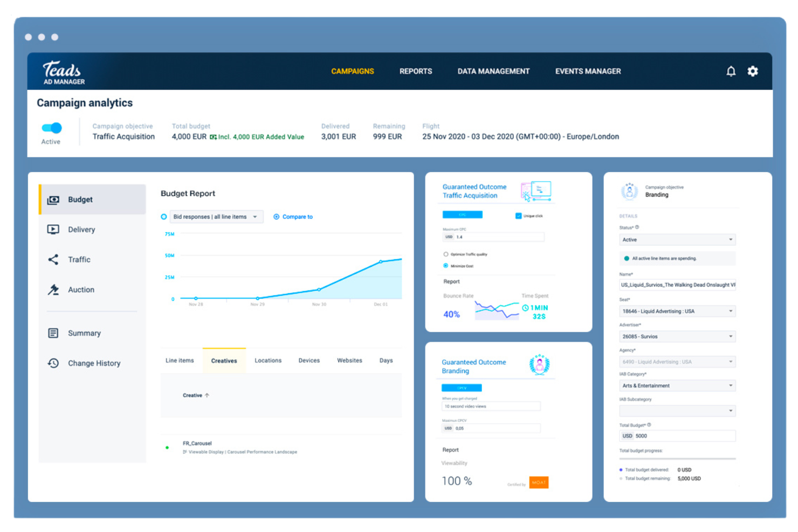The image size is (798, 532).
Task: Click the FR_Carousel green status dot
Action: [167, 447]
